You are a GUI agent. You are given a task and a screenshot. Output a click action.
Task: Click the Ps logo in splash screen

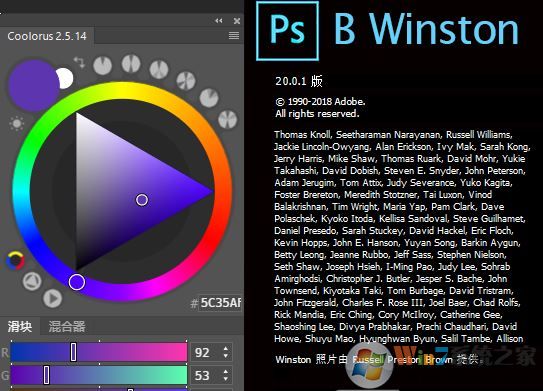[x=287, y=31]
